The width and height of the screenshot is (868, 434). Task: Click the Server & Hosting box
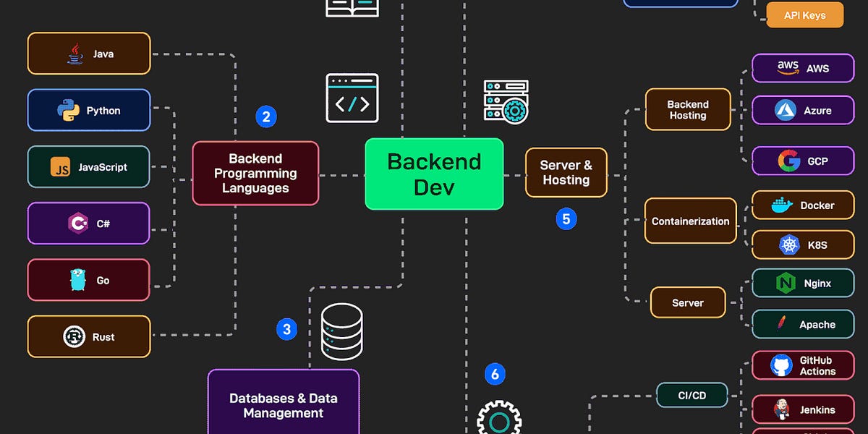566,173
